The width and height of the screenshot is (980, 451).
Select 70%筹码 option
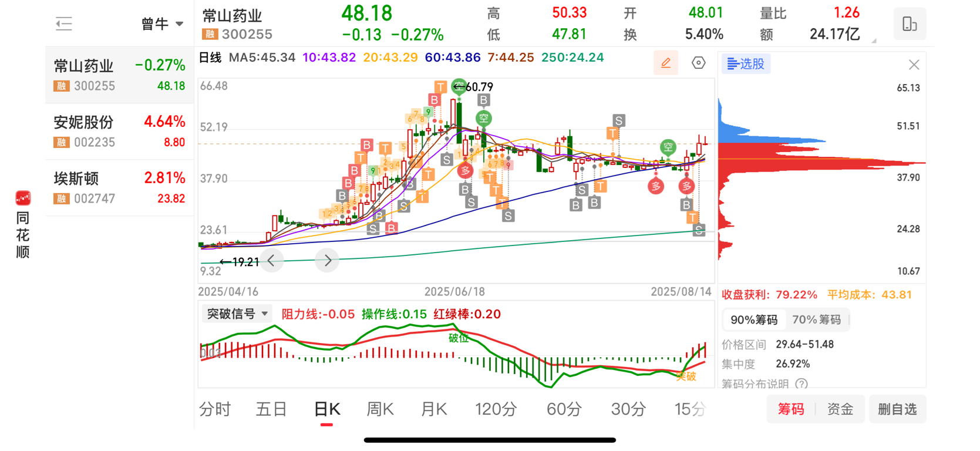[x=817, y=320]
